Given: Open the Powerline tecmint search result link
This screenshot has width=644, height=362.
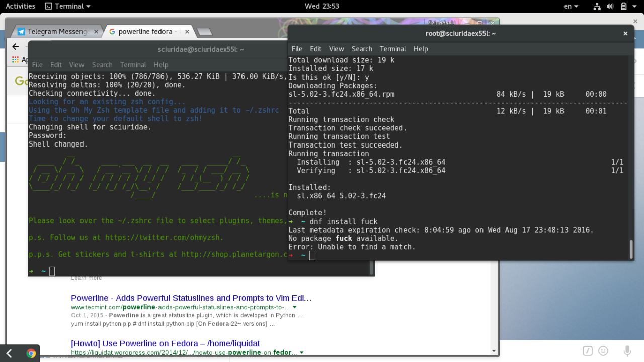Looking at the screenshot, I should 191,298.
